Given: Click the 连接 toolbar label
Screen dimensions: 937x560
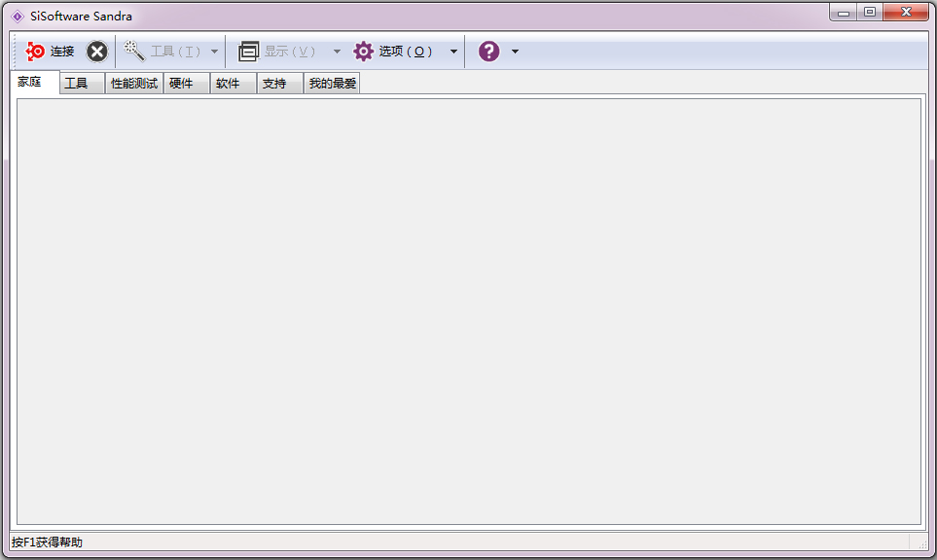Looking at the screenshot, I should click(x=62, y=52).
